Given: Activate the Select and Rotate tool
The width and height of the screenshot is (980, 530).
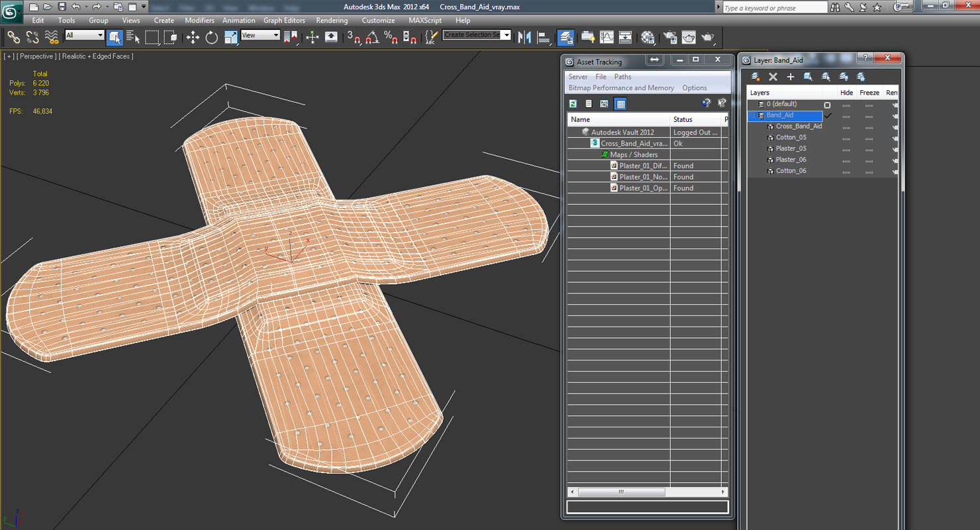Looking at the screenshot, I should click(x=212, y=38).
